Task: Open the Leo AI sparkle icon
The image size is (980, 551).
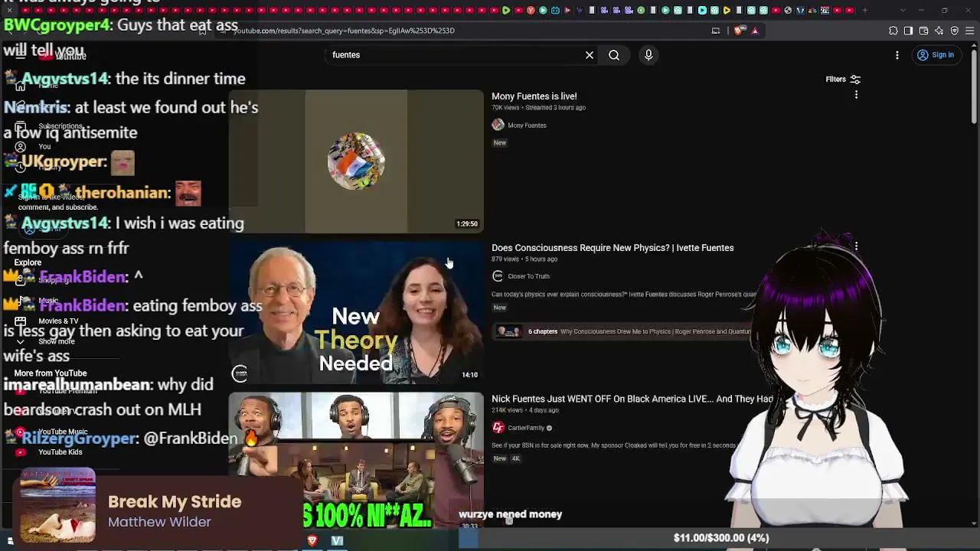Action: 939,31
